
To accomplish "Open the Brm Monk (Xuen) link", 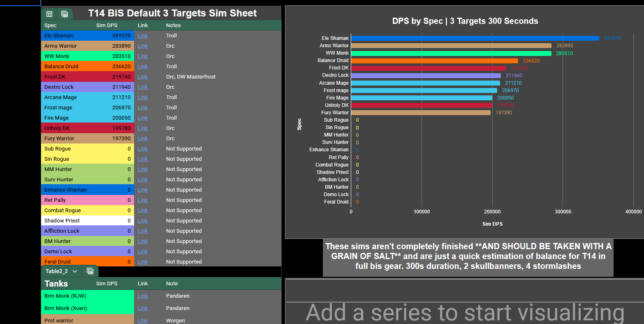I will 143,308.
